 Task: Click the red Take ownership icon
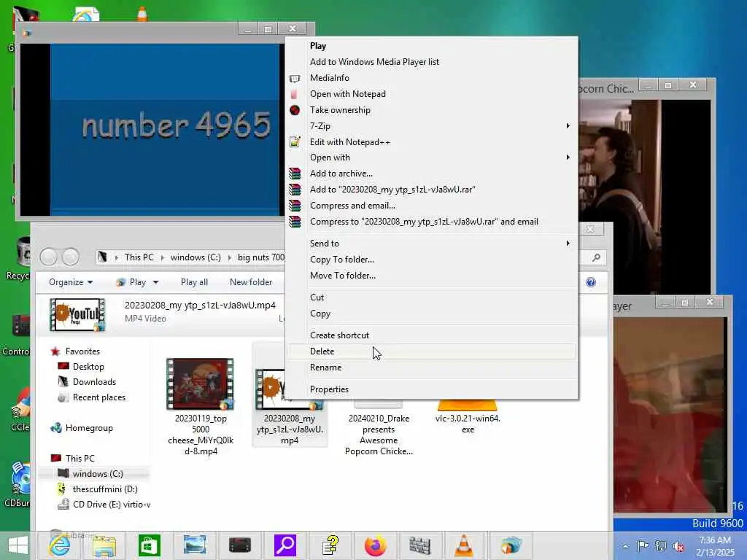point(295,110)
